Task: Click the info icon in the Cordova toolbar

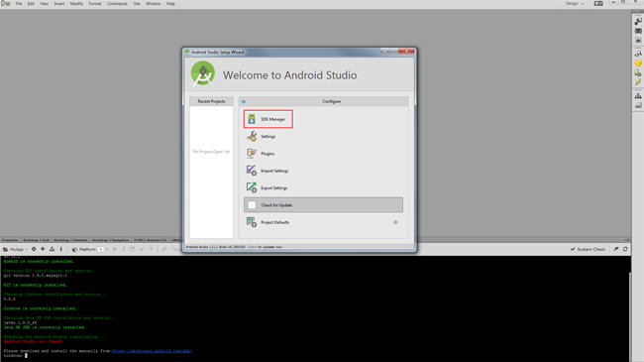Action: (60, 249)
